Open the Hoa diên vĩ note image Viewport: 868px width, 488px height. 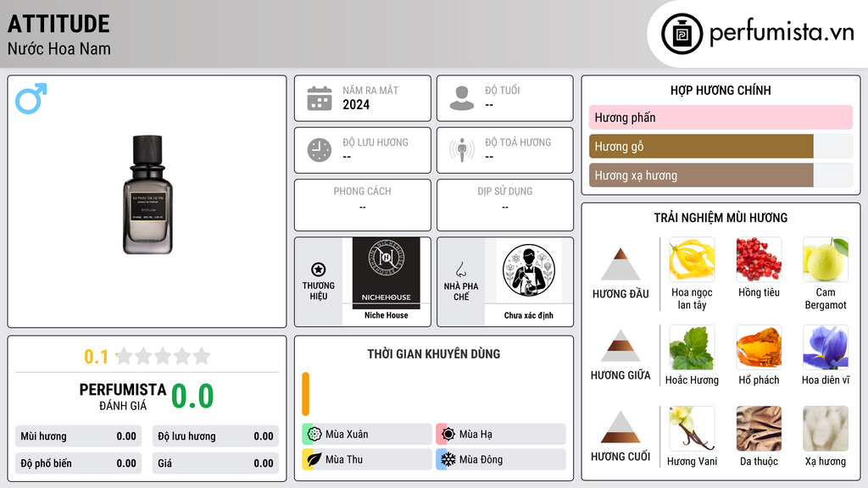pos(826,347)
